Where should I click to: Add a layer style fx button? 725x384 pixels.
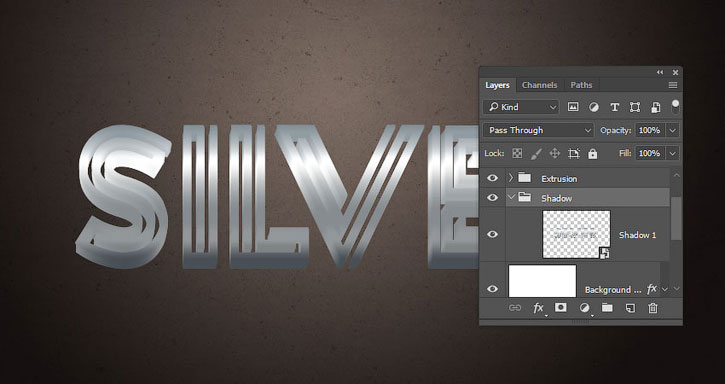pyautogui.click(x=538, y=308)
